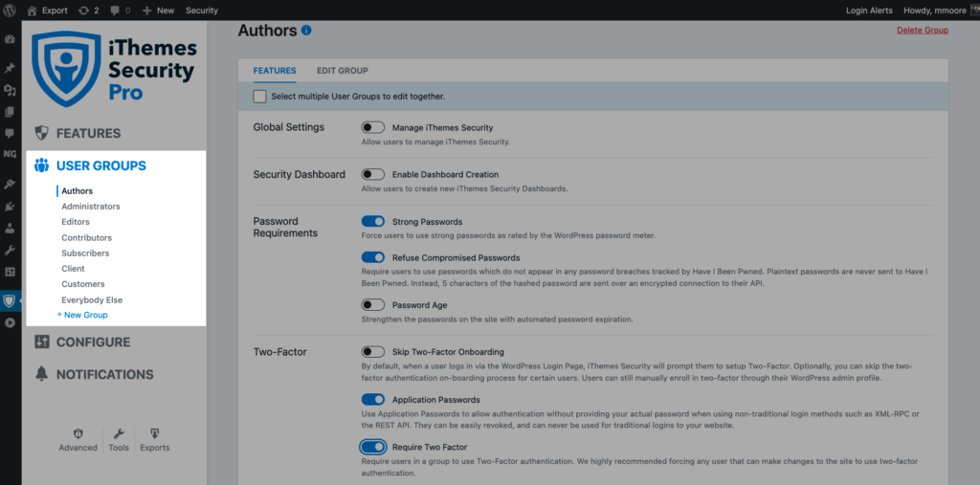Switch to the Edit Group tab

(x=343, y=71)
